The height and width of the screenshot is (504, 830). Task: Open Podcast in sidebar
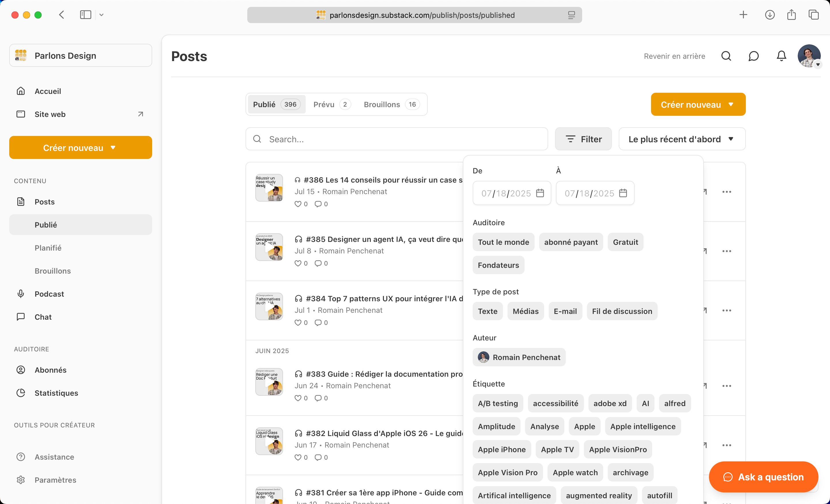tap(80, 294)
